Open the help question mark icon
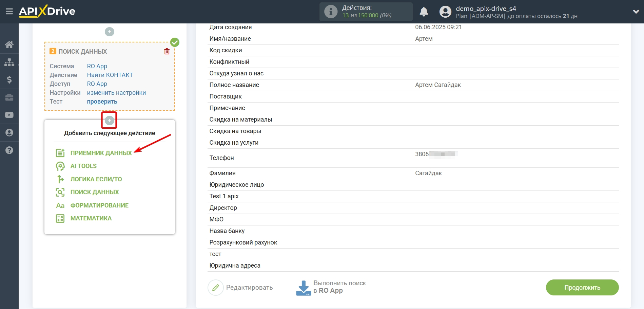Viewport: 644px width, 309px height. click(9, 150)
